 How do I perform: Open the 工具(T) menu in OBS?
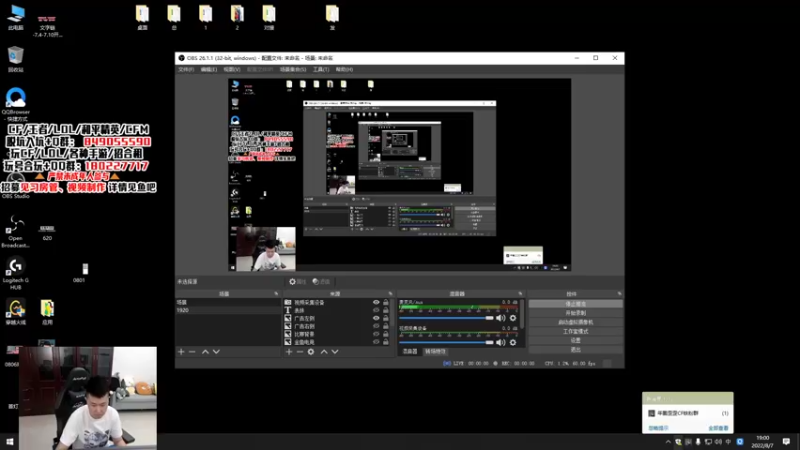click(321, 69)
